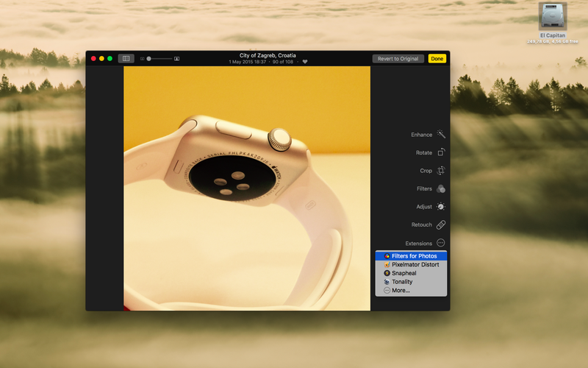Click the 90 of 108 counter text
588x368 pixels.
[x=283, y=62]
